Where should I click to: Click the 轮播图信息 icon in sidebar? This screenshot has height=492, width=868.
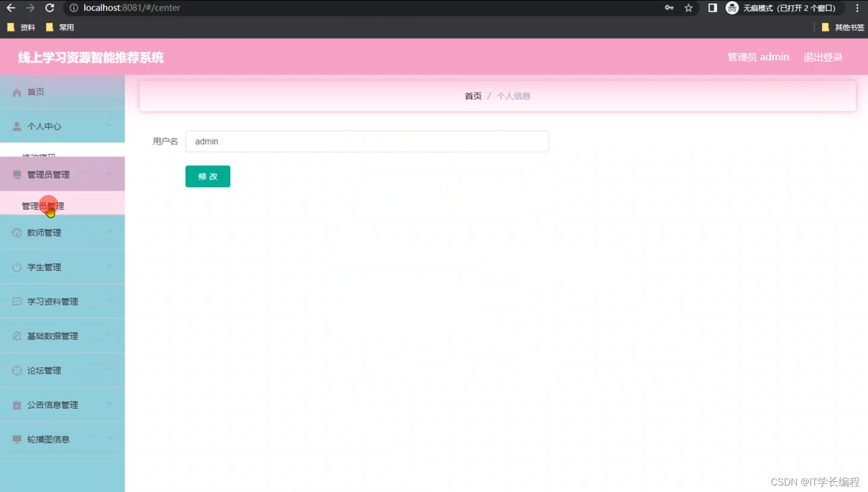[x=16, y=439]
